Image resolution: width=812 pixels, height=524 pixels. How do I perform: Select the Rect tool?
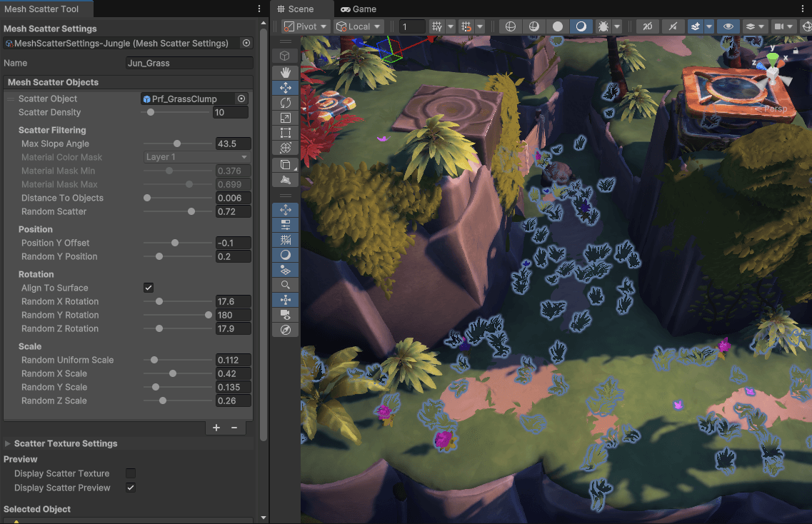[286, 133]
